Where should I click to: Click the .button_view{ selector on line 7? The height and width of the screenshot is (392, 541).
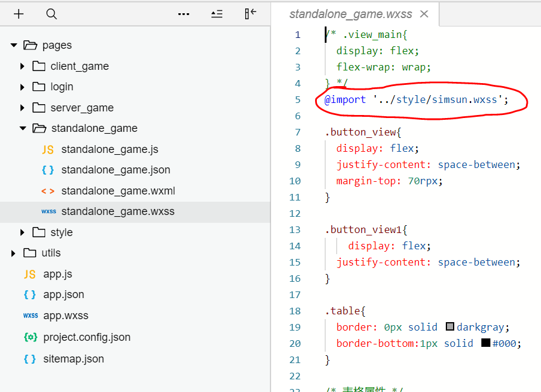[x=363, y=132]
